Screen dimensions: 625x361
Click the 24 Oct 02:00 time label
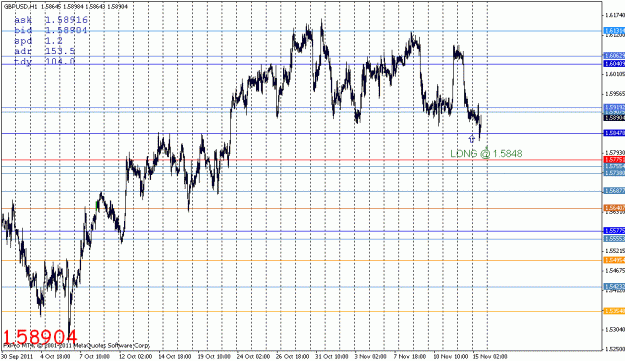pyautogui.click(x=253, y=356)
